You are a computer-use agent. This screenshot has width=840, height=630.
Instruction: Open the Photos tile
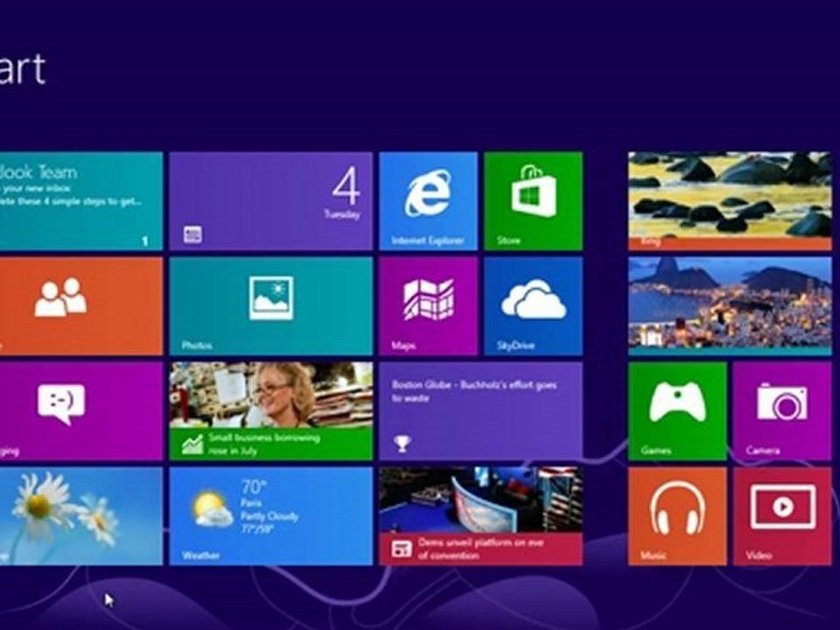point(271,306)
